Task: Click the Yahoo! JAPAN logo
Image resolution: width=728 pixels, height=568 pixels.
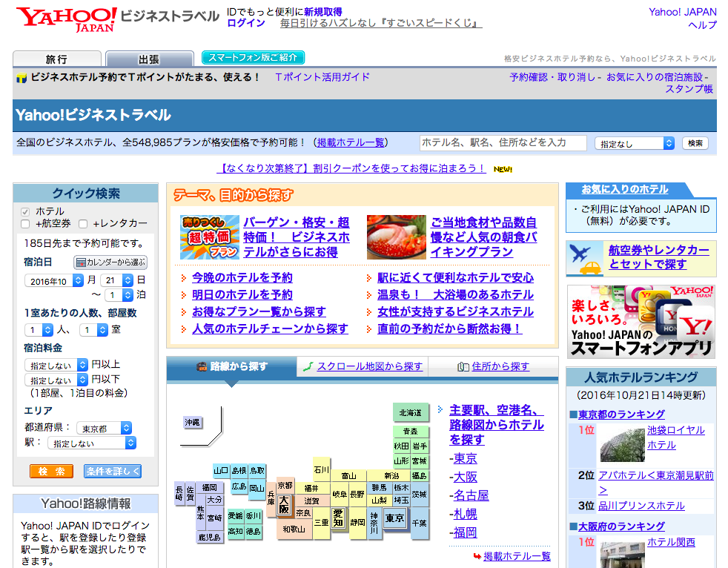Action: pos(67,19)
